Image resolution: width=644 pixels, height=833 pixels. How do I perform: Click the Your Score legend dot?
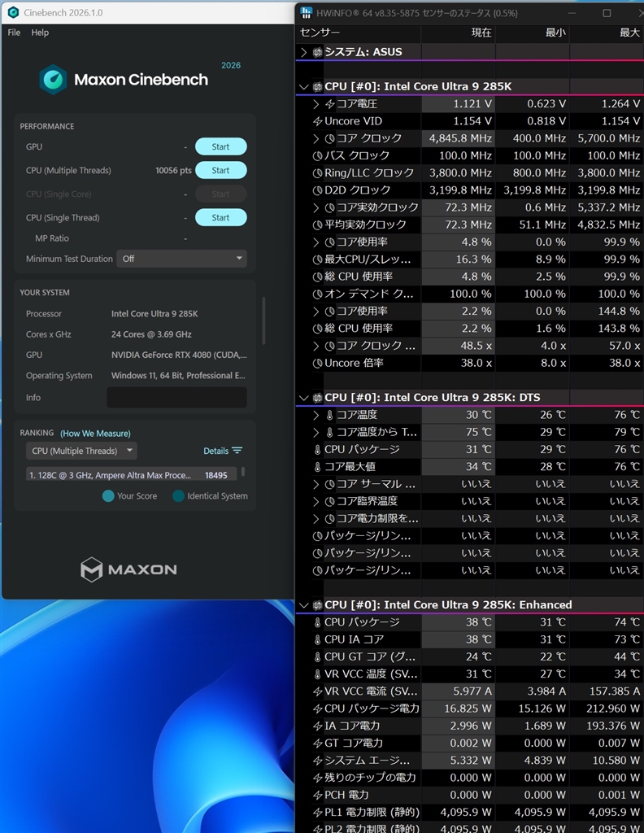point(108,496)
